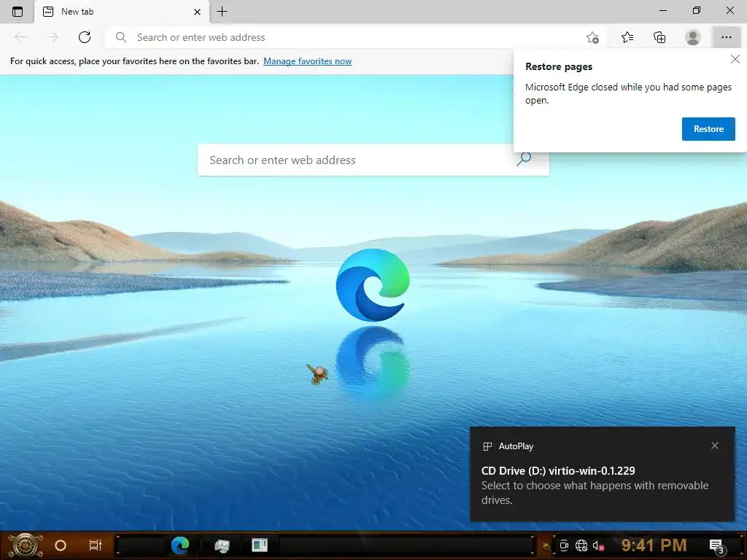Select the New tab tab
This screenshot has width=747, height=560.
pos(122,12)
